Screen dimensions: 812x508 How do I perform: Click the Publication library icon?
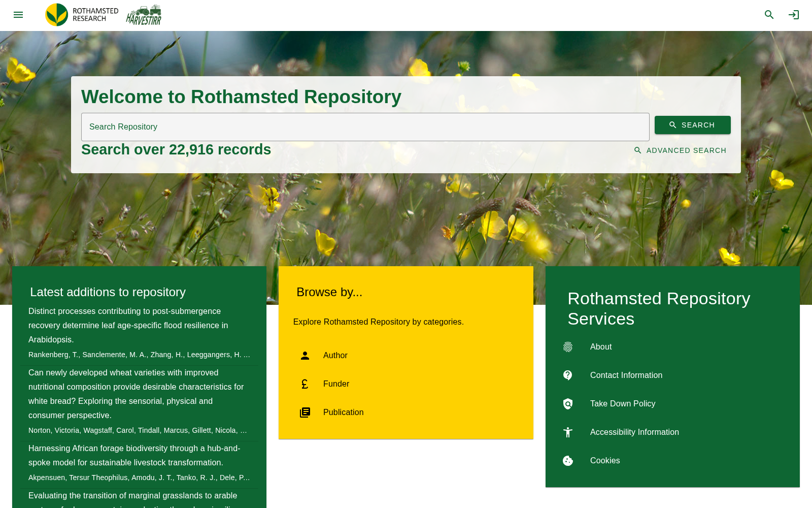coord(305,412)
